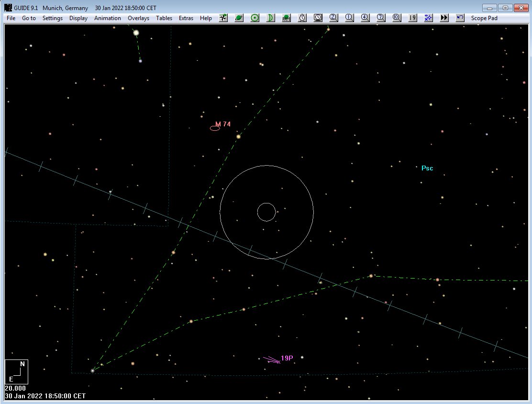Click the magnifier zoom level 4 icon

point(365,18)
